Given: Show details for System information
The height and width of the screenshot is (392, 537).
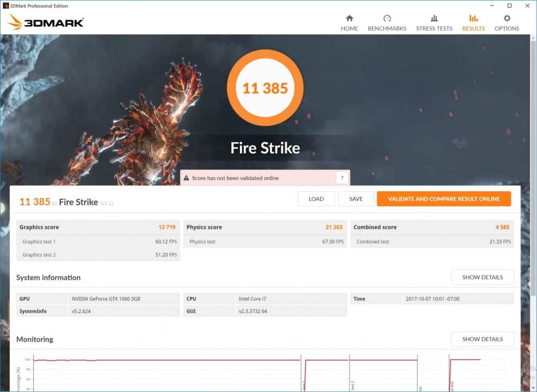Looking at the screenshot, I should point(483,277).
